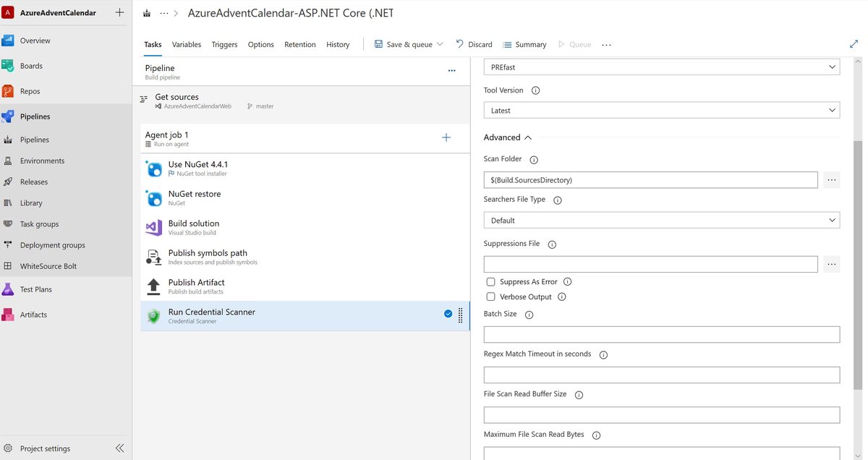Select the Publish Artifact task
Image resolution: width=868 pixels, height=460 pixels.
click(305, 286)
